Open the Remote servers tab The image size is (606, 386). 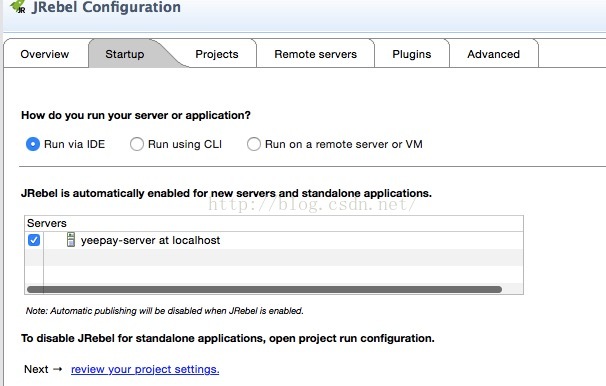pos(315,54)
